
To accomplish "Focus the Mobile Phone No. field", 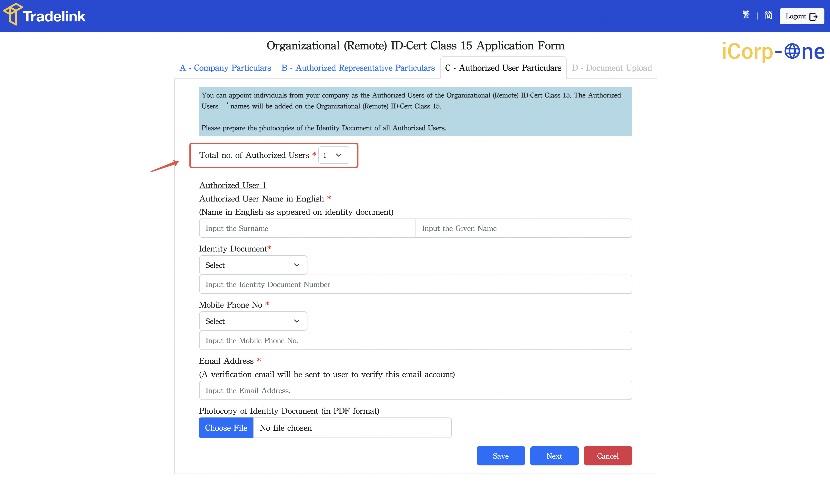I will [x=415, y=340].
